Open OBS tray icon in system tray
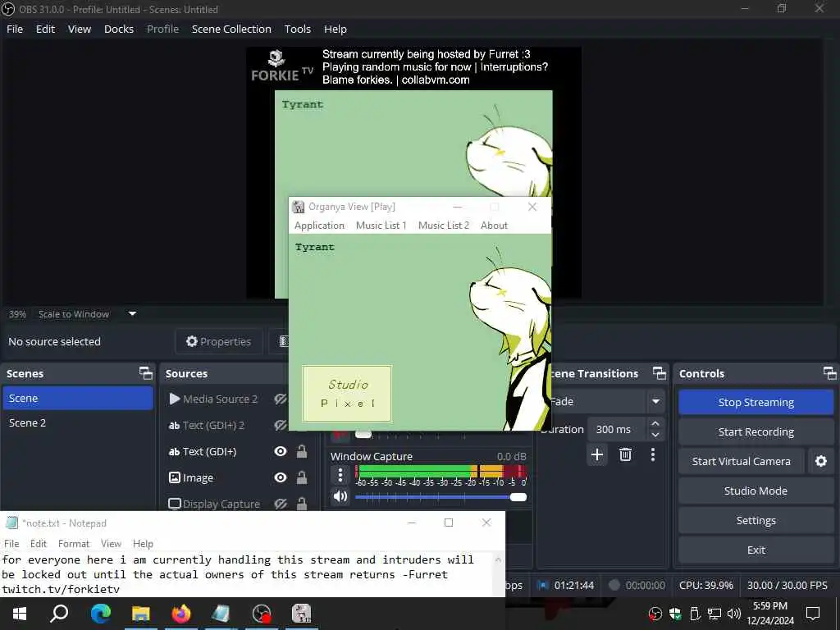This screenshot has width=840, height=630. point(655,614)
